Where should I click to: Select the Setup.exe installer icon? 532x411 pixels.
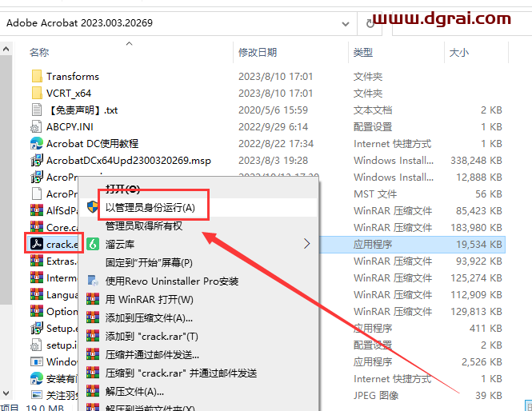point(37,328)
